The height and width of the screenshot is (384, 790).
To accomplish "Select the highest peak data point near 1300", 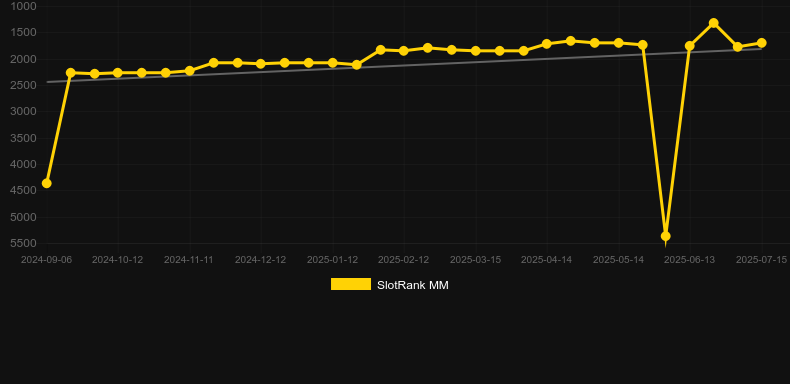I will point(713,23).
